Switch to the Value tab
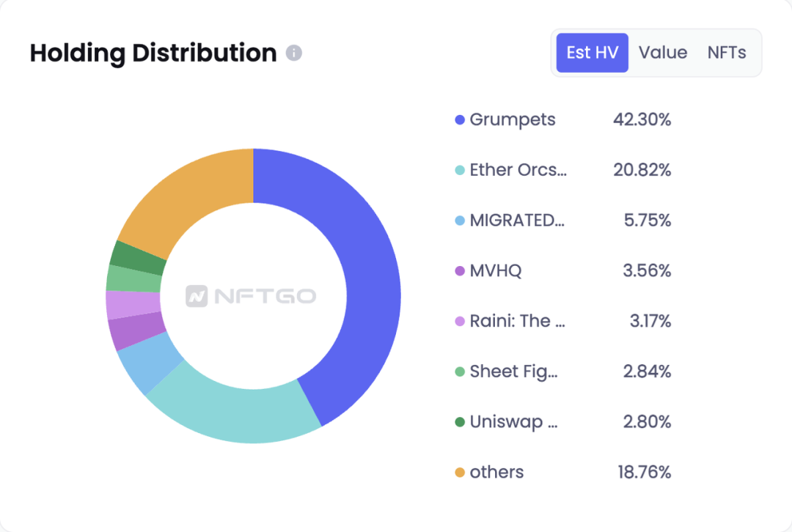The height and width of the screenshot is (532, 792). pyautogui.click(x=663, y=53)
